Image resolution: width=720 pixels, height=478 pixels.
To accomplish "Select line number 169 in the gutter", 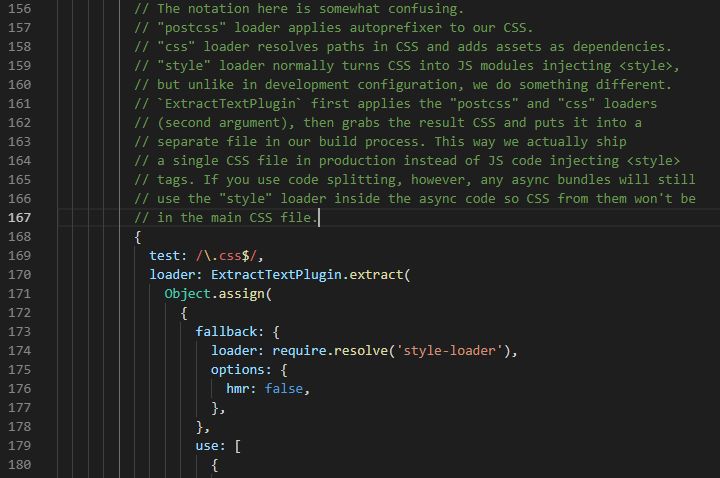I will 19,256.
